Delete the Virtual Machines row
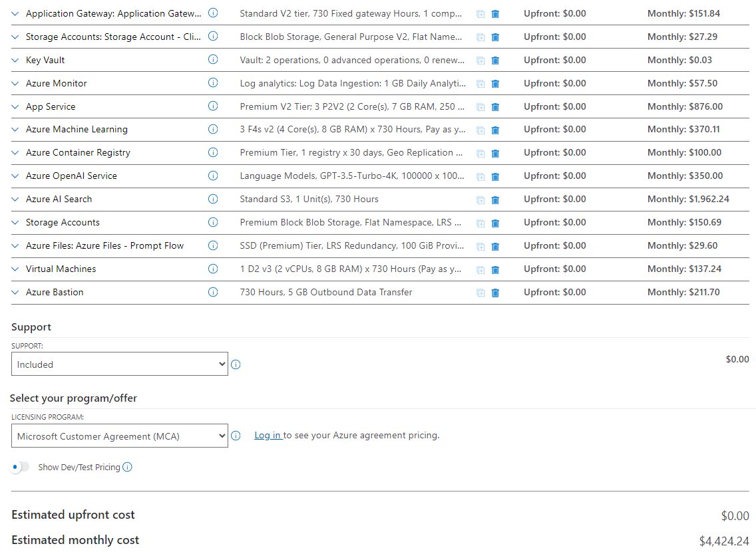This screenshot has height=552, width=756. tap(495, 270)
